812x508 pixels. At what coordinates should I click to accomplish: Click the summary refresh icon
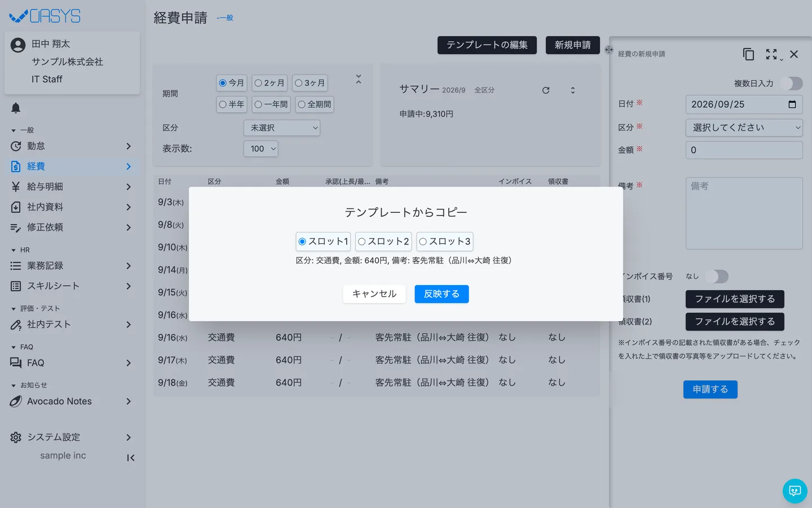coord(546,90)
